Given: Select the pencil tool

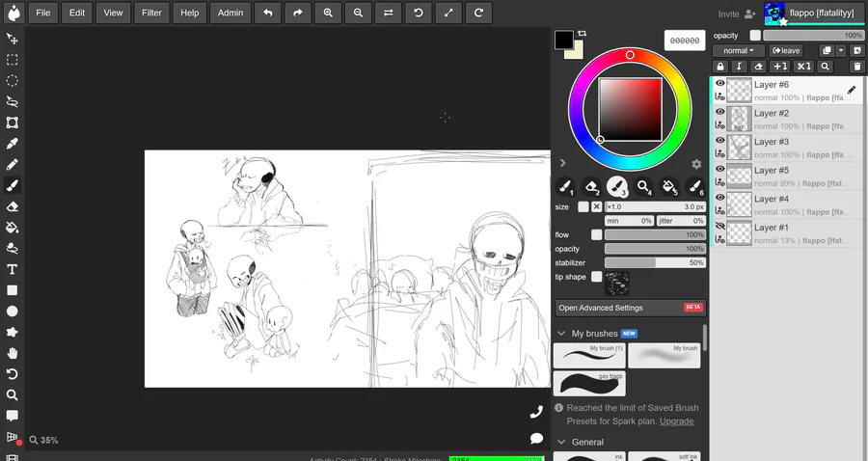Looking at the screenshot, I should click(12, 165).
